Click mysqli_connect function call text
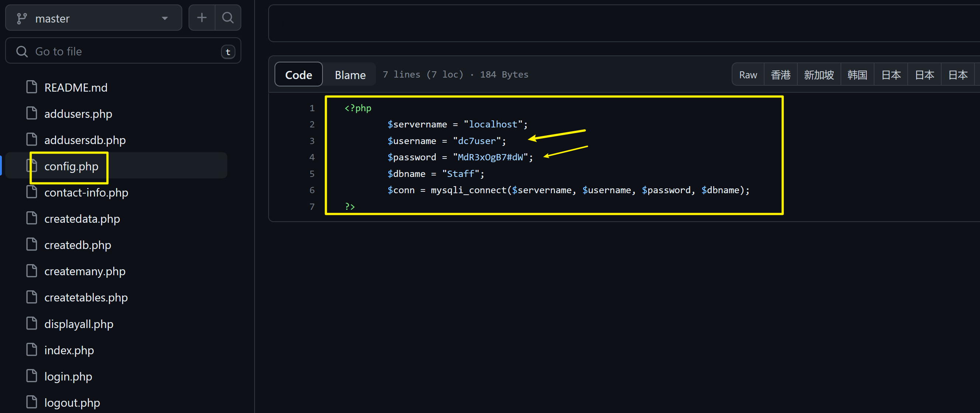This screenshot has width=980, height=413. (x=468, y=190)
